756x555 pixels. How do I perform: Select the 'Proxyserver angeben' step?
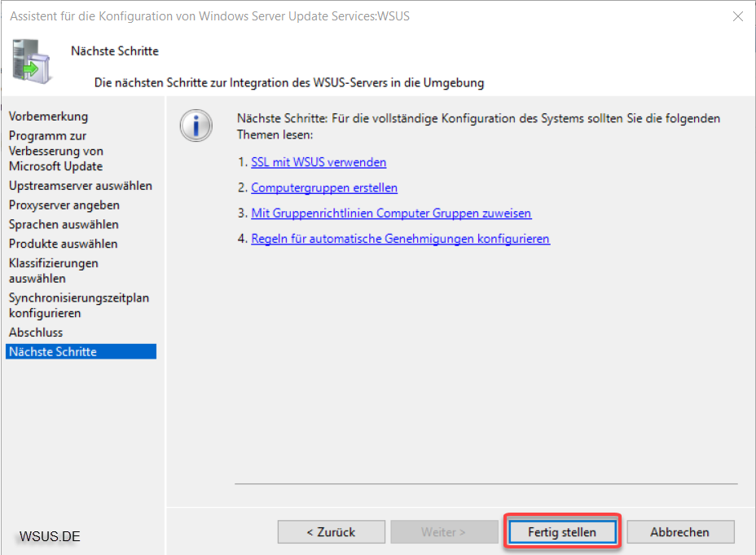click(x=64, y=205)
